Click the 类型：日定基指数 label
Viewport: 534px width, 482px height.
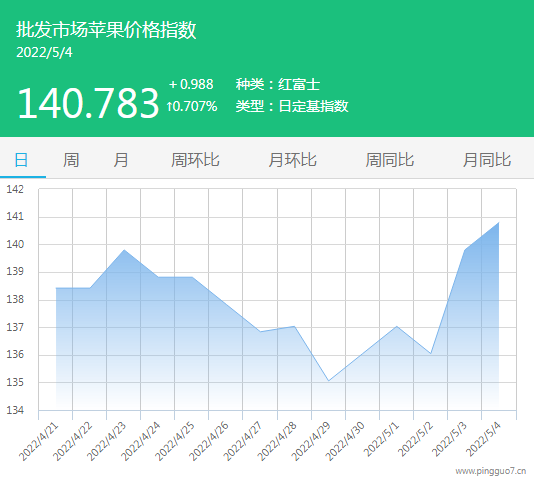pyautogui.click(x=292, y=106)
